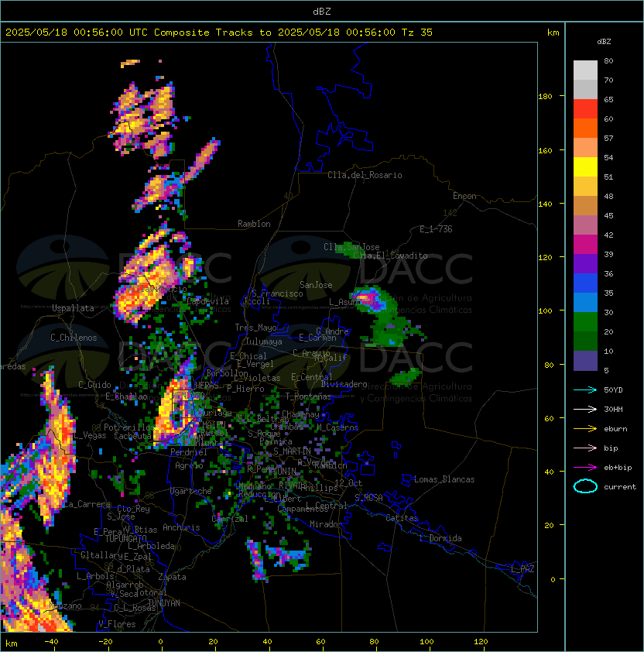
Task: Click the 'Zapata' map label
Action: click(x=172, y=577)
